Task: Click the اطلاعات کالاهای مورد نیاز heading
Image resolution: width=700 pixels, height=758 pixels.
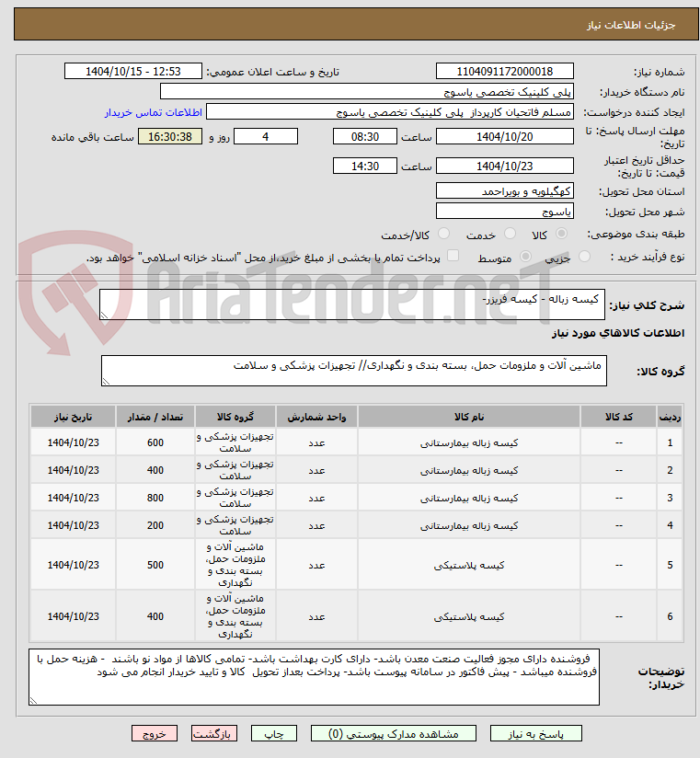Action: pos(618,333)
